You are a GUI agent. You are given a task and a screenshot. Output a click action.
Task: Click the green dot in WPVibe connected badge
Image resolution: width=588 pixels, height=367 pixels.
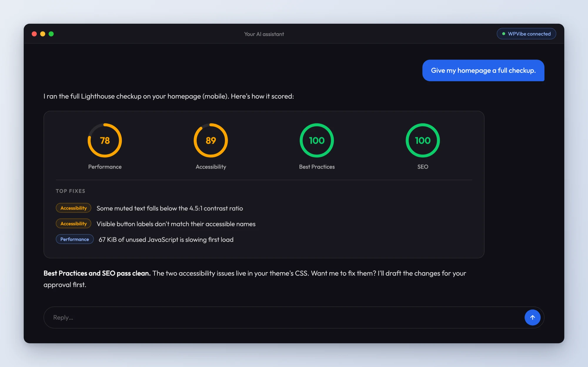504,34
